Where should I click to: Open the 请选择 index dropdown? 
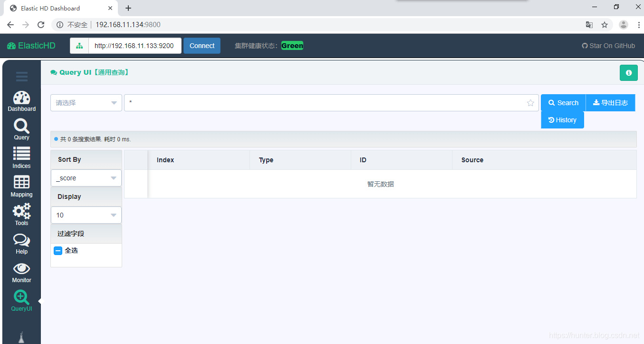coord(86,103)
